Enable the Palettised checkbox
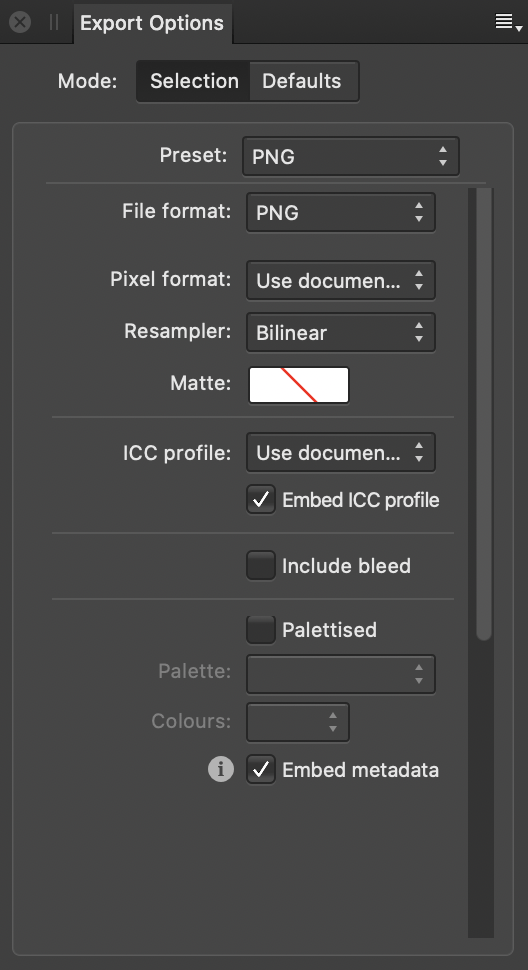 point(261,630)
